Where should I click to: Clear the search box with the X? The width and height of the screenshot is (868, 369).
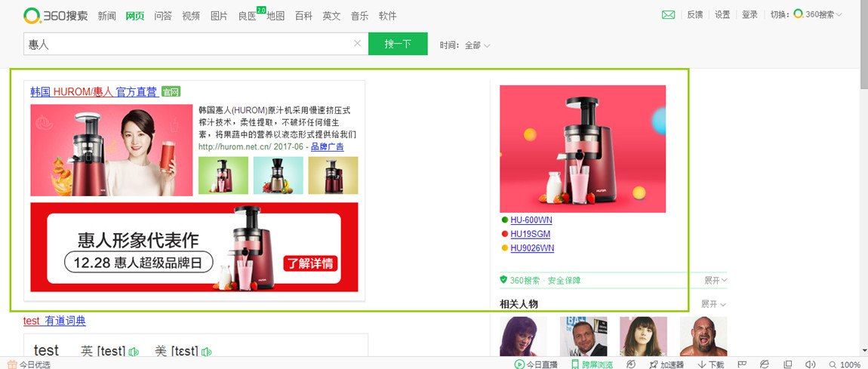pos(357,44)
